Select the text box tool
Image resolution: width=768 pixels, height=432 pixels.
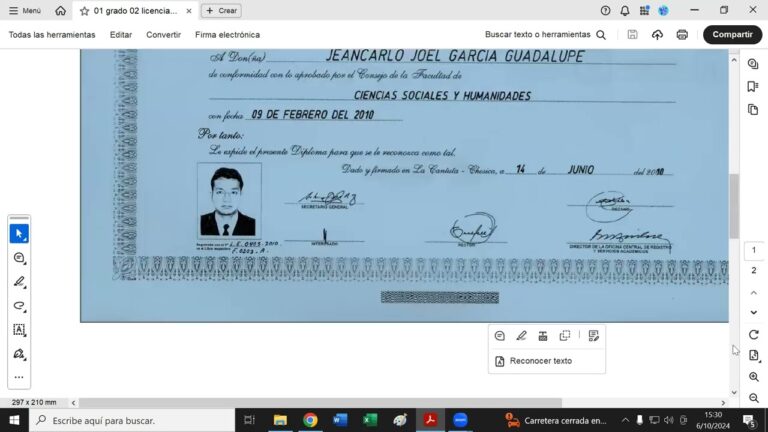[19, 330]
